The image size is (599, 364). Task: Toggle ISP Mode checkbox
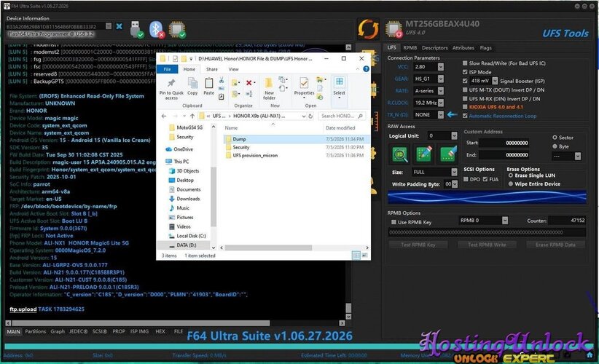click(x=465, y=72)
